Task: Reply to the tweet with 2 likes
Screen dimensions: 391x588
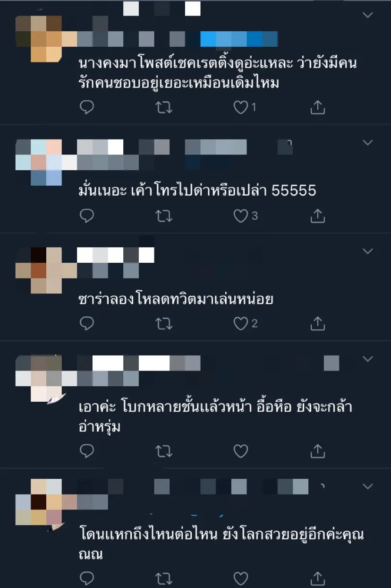Action: [x=86, y=323]
